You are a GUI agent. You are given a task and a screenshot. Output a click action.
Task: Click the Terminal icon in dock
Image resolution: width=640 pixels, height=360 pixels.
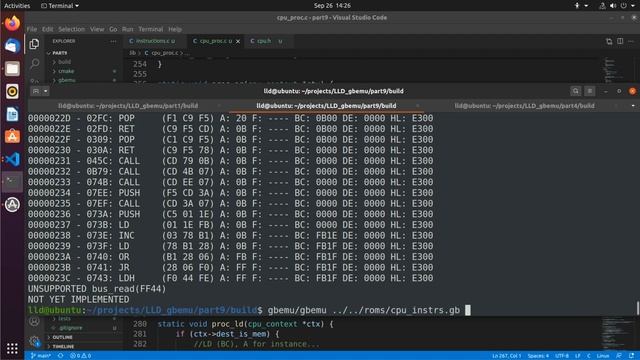tap(12, 182)
